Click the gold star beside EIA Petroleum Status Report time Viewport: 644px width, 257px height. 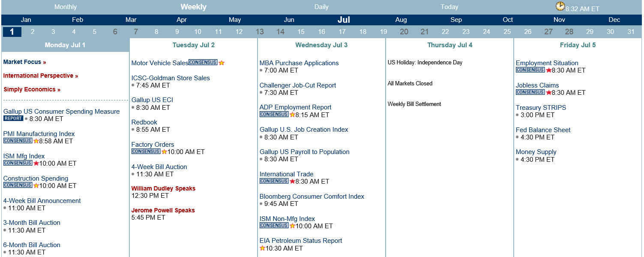tap(262, 248)
